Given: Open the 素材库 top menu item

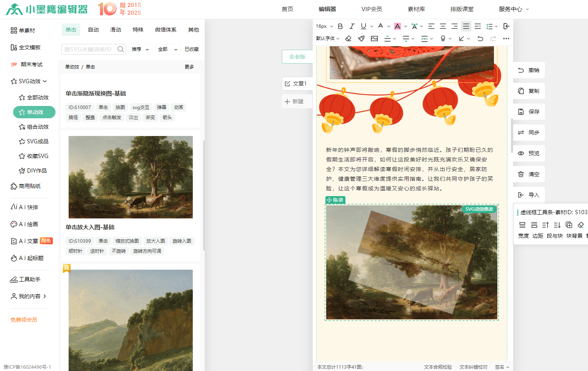Looking at the screenshot, I should pyautogui.click(x=416, y=9).
